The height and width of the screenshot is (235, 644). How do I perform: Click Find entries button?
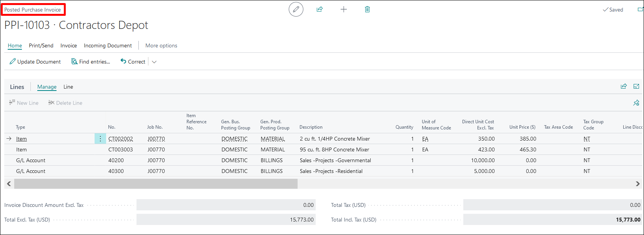click(91, 62)
